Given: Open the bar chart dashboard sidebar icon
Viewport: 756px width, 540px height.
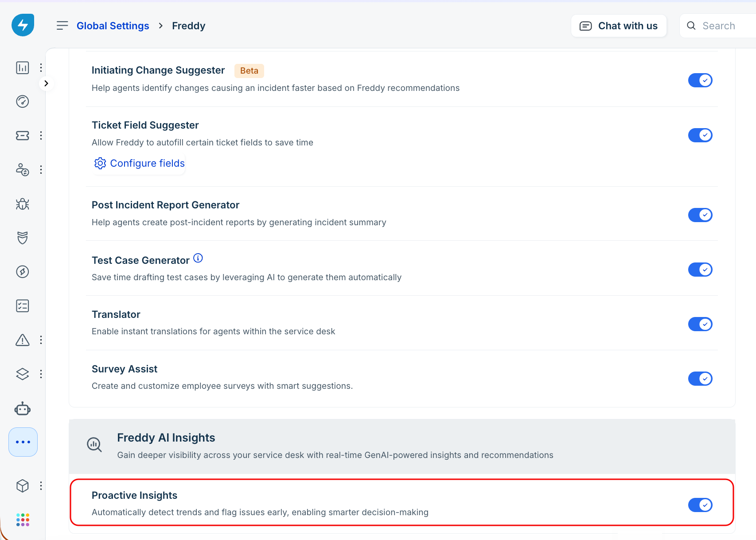Looking at the screenshot, I should tap(23, 67).
